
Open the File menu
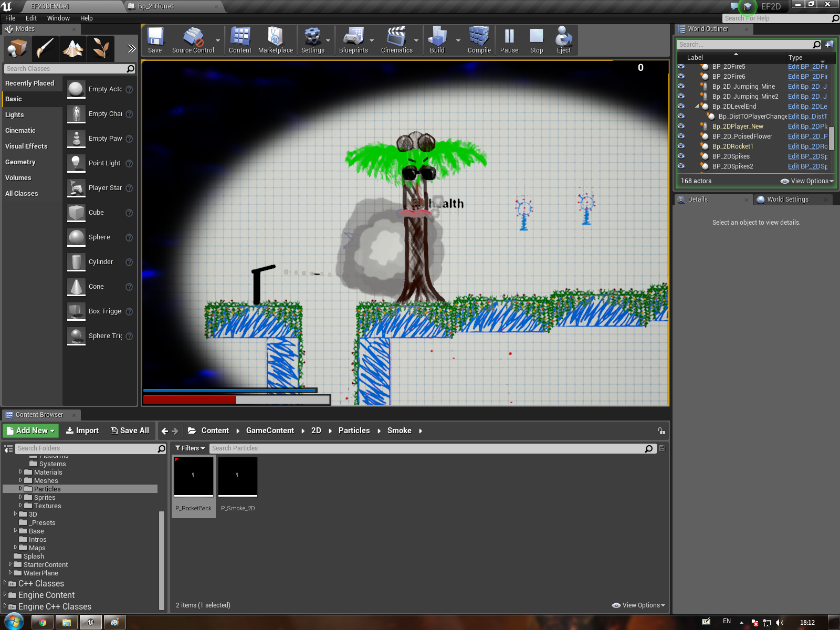pos(10,18)
